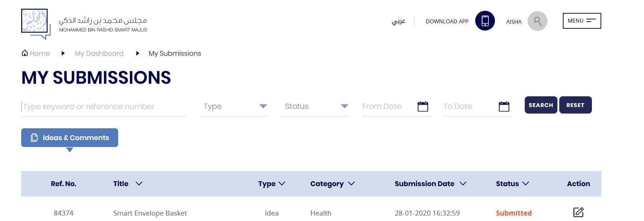644x221 pixels.
Task: Sort by Category column chevron
Action: click(351, 184)
